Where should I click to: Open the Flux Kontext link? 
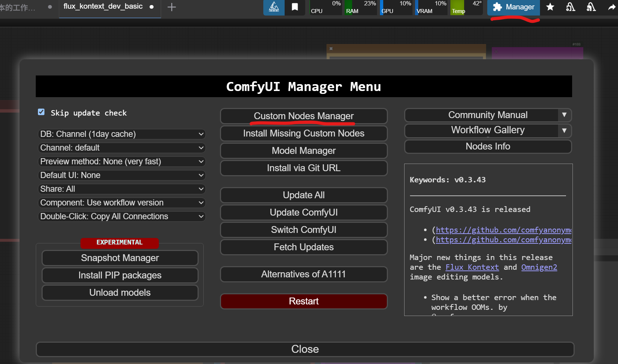point(472,267)
